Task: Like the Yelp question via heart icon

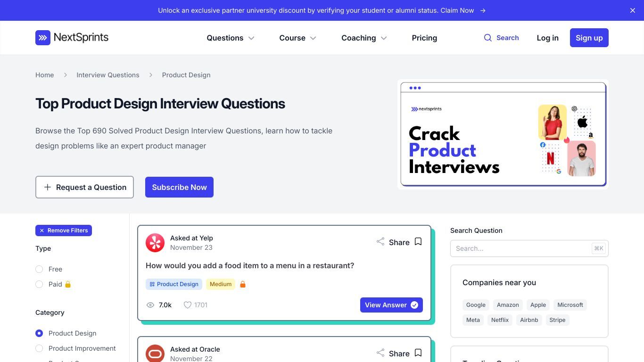Action: click(188, 305)
